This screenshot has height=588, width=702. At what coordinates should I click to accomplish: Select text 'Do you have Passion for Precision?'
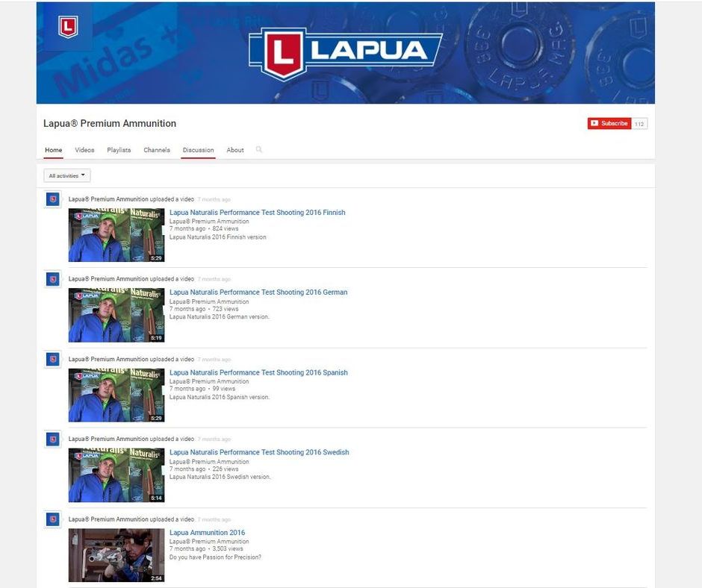point(215,557)
